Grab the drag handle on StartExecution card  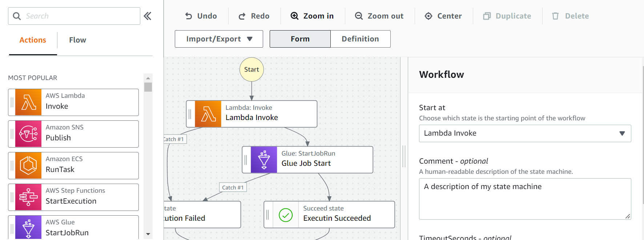pos(12,197)
